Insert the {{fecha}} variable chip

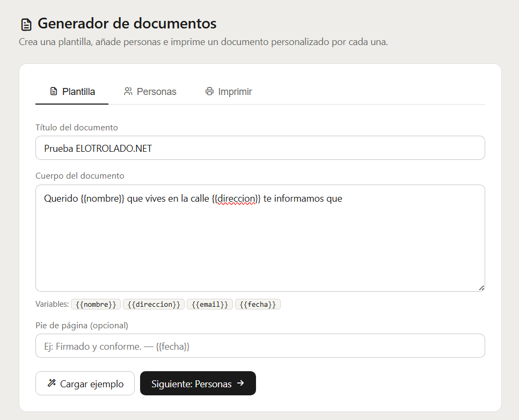(x=258, y=304)
